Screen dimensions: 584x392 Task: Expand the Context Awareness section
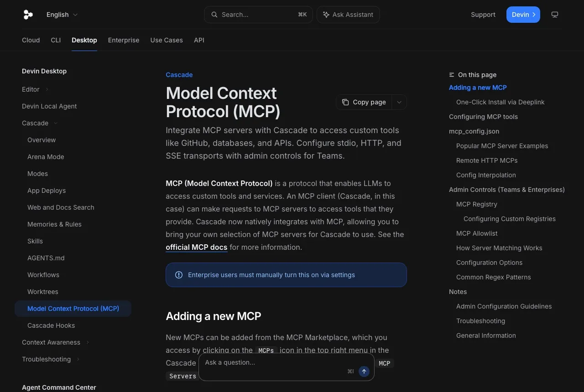coord(56,342)
